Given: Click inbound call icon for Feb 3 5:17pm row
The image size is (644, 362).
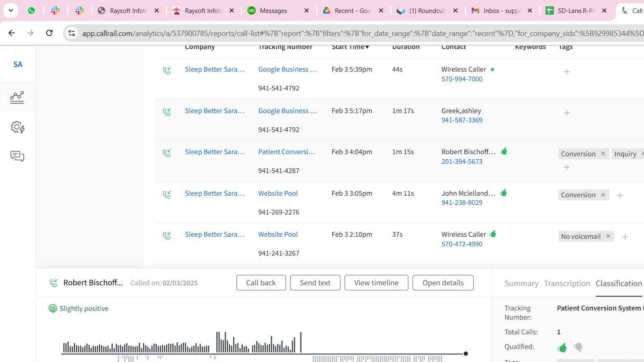Looking at the screenshot, I should pos(167,112).
